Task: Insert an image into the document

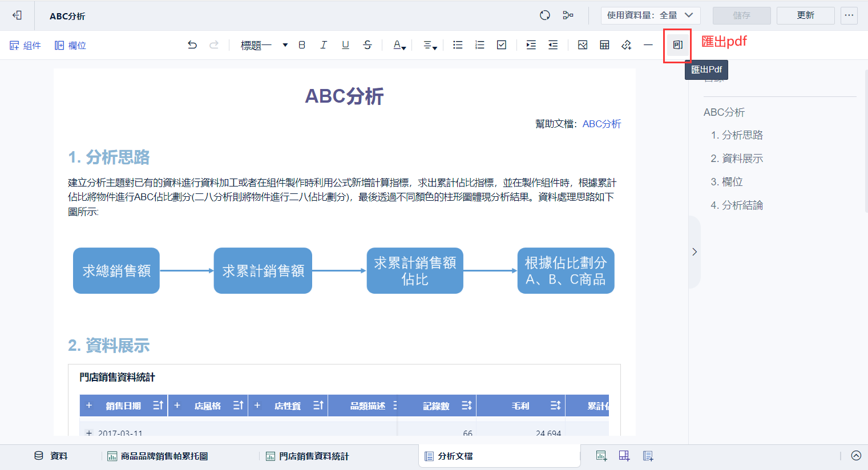Action: tap(583, 45)
